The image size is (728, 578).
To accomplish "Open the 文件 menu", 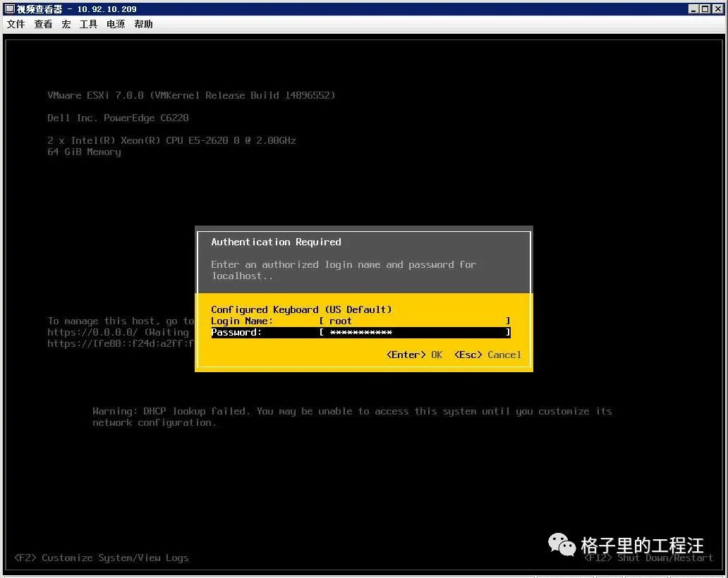I will (16, 24).
